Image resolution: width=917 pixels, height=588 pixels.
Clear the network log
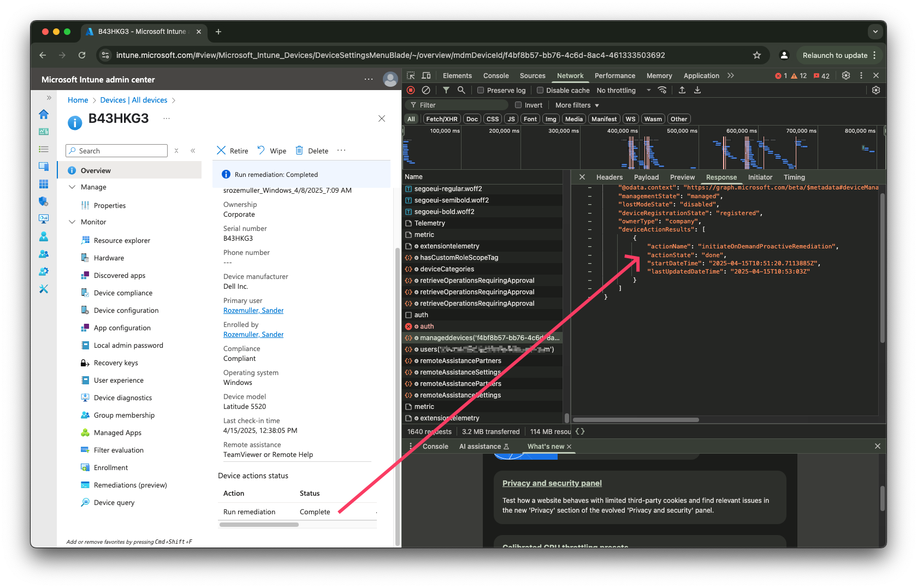(x=426, y=90)
